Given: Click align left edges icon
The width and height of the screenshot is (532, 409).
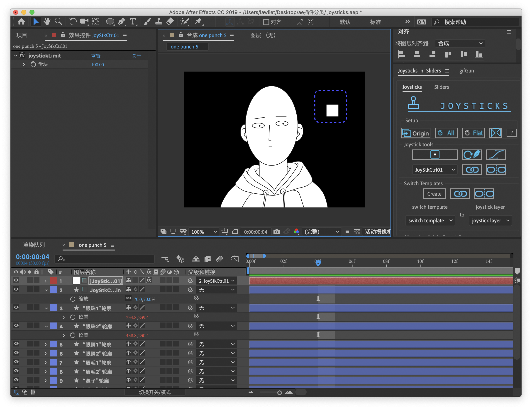Looking at the screenshot, I should tap(401, 54).
